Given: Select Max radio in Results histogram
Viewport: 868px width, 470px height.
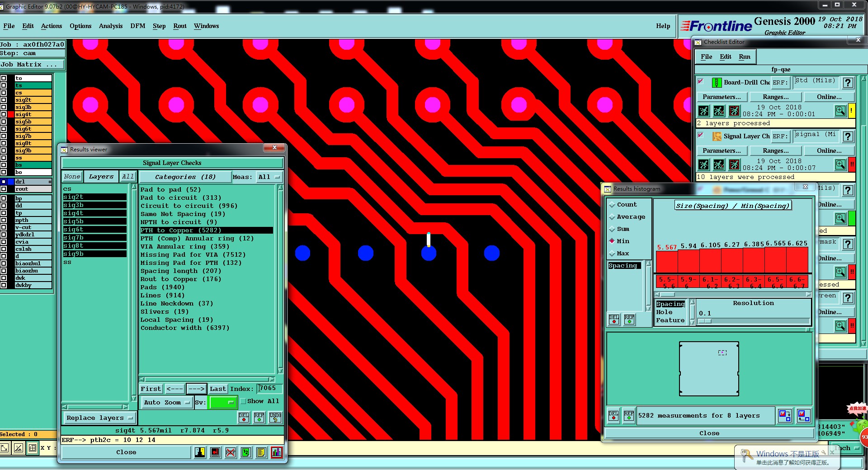Looking at the screenshot, I should point(612,254).
